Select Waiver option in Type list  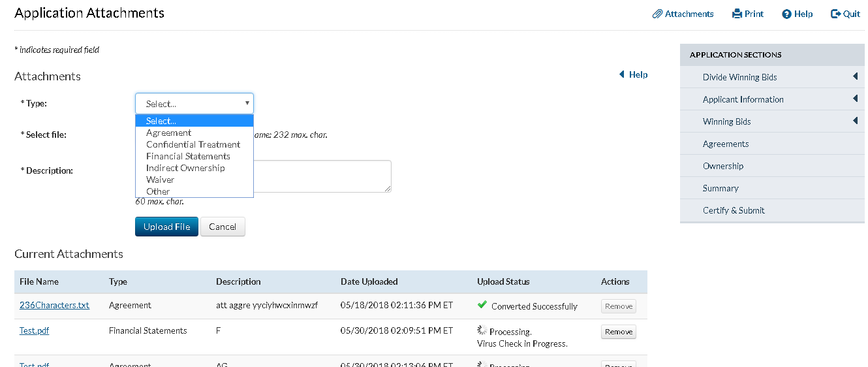pyautogui.click(x=160, y=180)
